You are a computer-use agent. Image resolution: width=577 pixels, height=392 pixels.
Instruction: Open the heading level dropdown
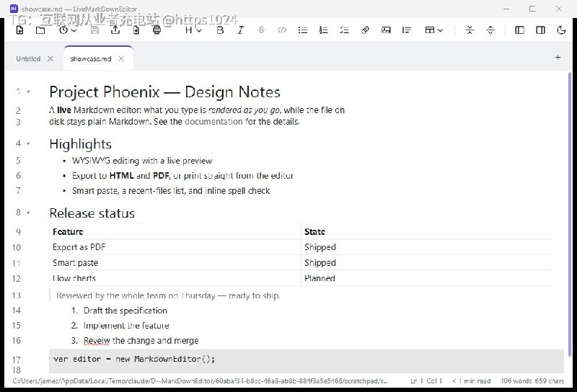click(193, 30)
